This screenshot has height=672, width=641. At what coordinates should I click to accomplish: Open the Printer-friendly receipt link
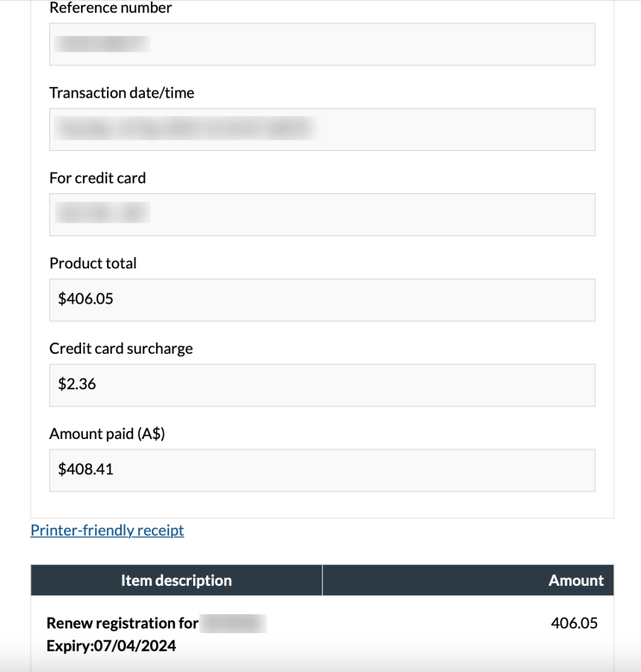(x=107, y=531)
